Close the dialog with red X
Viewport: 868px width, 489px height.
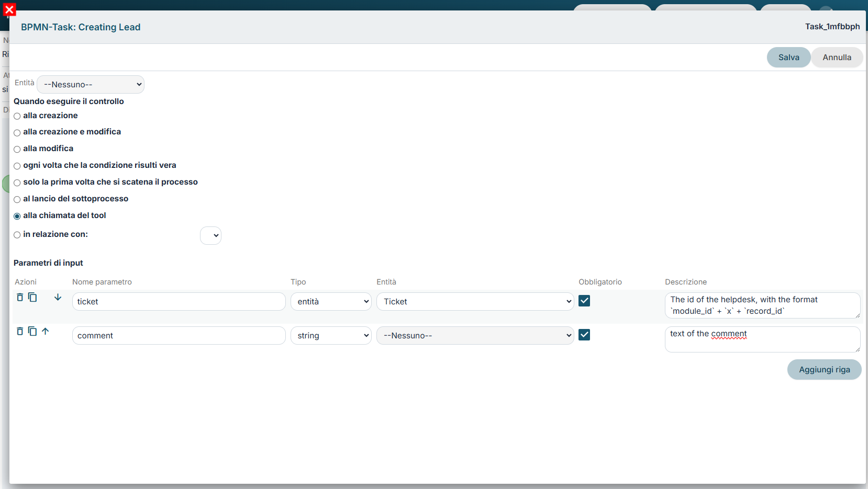9,9
